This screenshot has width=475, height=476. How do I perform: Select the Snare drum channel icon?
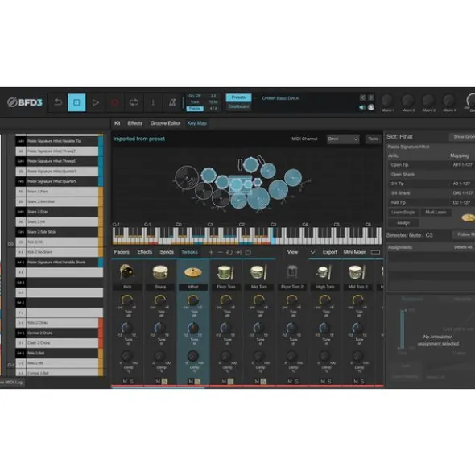[160, 272]
